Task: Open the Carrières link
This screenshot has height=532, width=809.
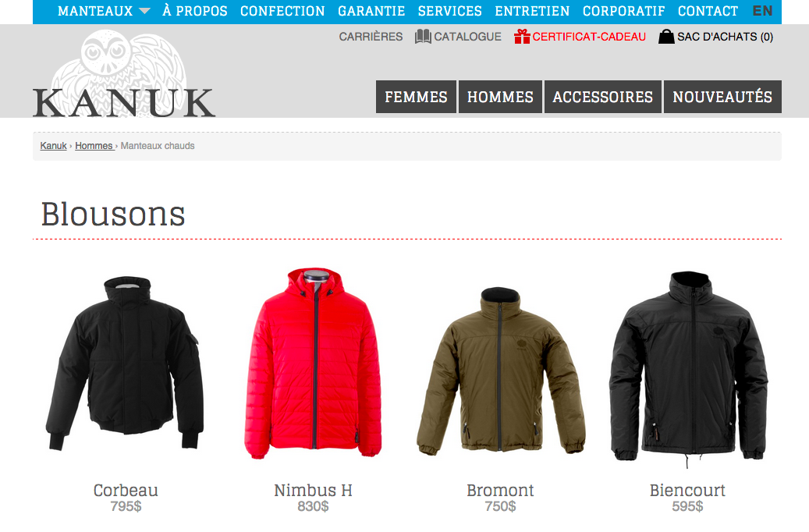Action: pyautogui.click(x=371, y=37)
